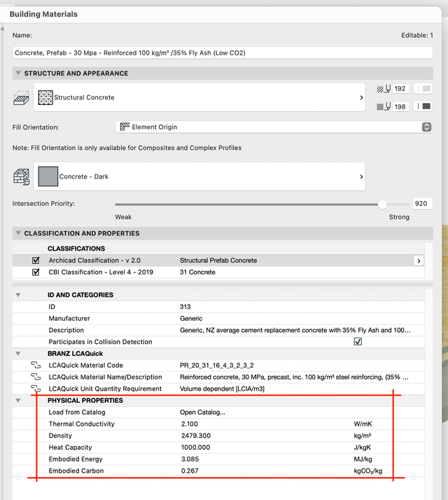Click the Element Origin fill orientation icon
448x500 pixels.
pyautogui.click(x=125, y=127)
